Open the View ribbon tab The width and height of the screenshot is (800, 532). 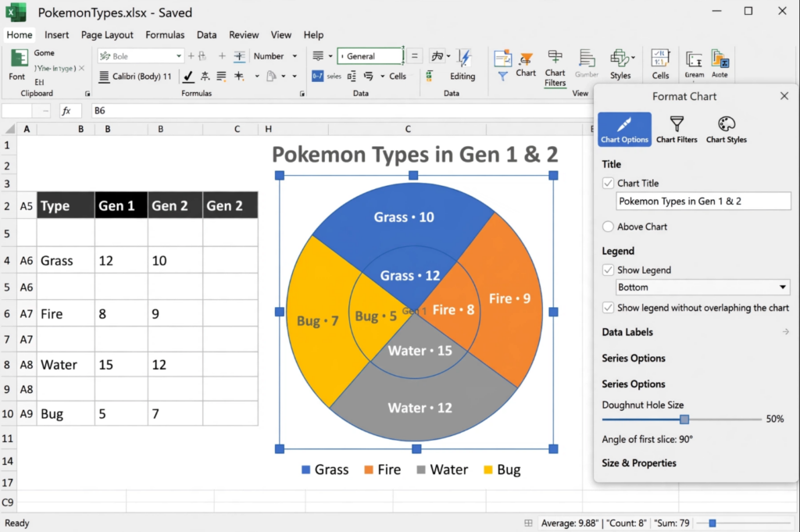tap(281, 34)
